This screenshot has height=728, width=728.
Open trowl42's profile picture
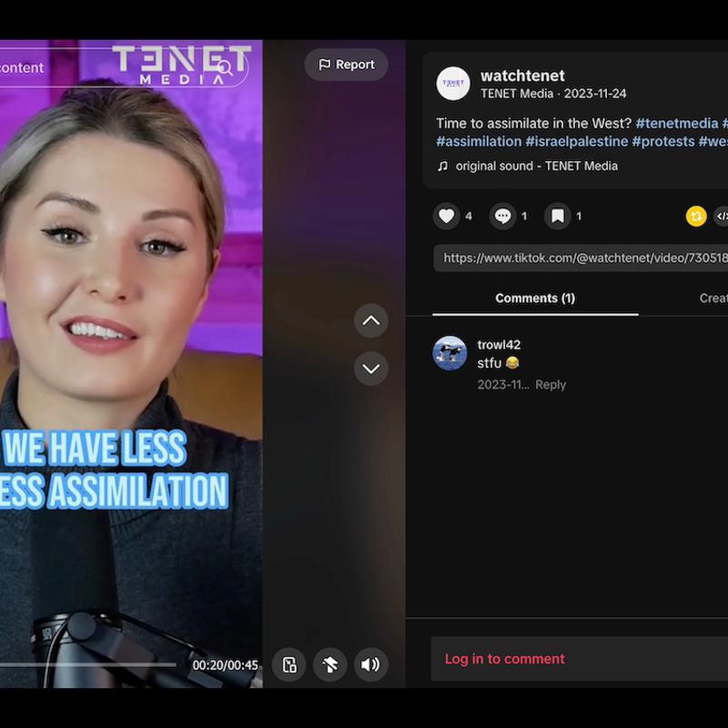[x=450, y=353]
